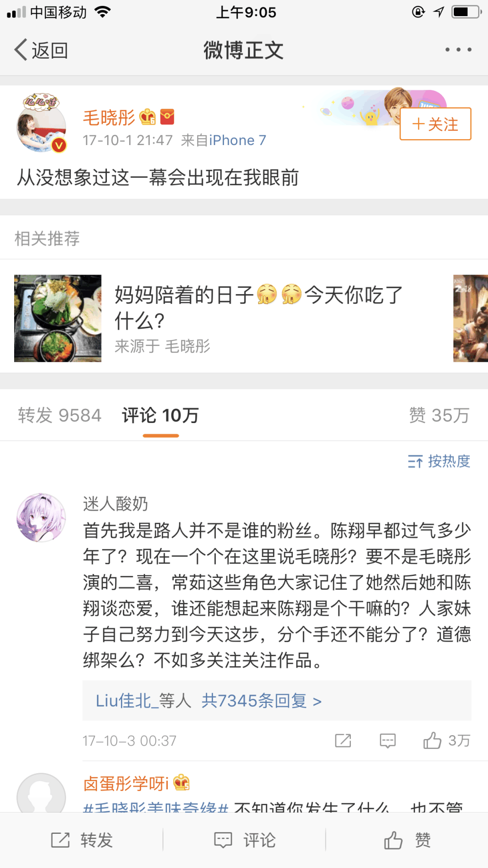Open 毛晓彤's profile avatar
488x868 pixels.
point(41,126)
